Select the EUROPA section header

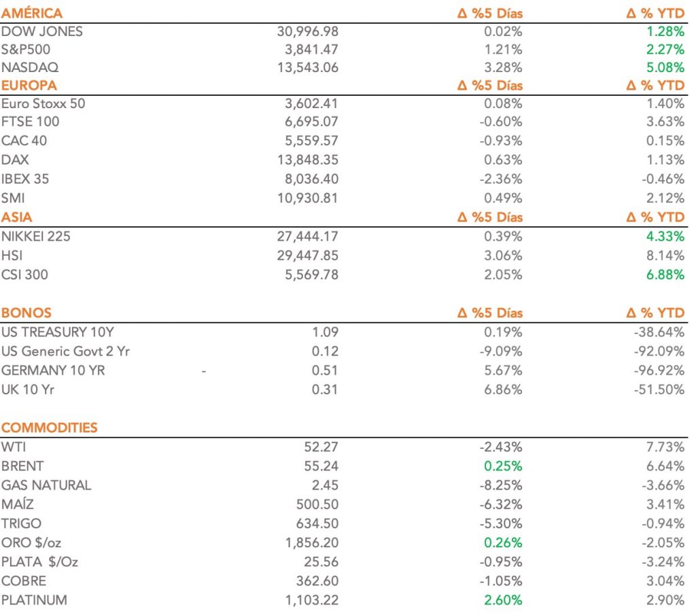(29, 86)
